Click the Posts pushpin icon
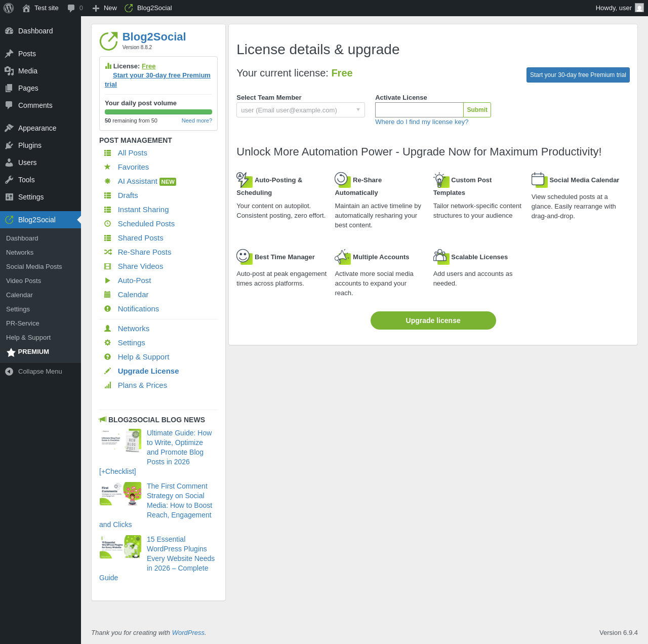The width and height of the screenshot is (648, 644). click(x=9, y=54)
